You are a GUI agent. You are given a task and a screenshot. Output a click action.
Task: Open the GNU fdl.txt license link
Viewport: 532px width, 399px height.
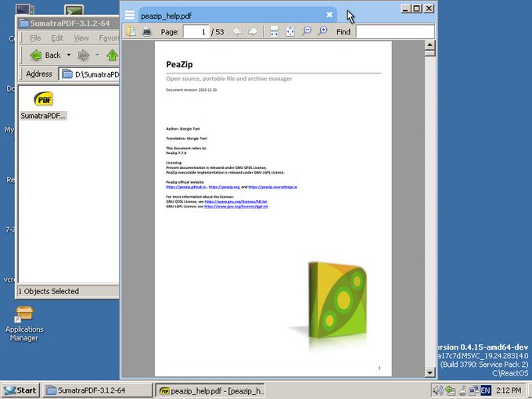click(x=235, y=202)
